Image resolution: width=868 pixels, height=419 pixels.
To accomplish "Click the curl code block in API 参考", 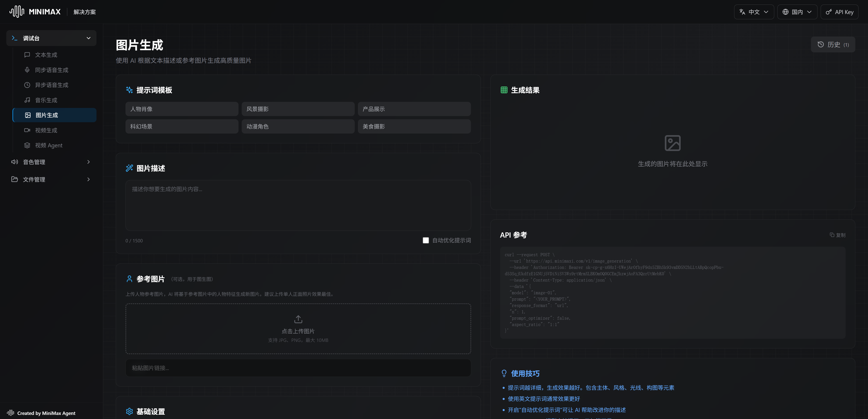I will click(673, 292).
